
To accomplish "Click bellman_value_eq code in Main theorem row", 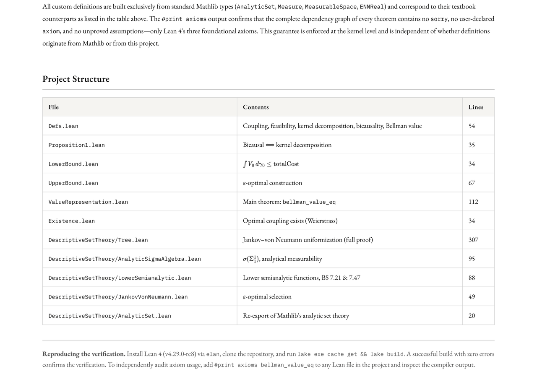I will click(309, 202).
